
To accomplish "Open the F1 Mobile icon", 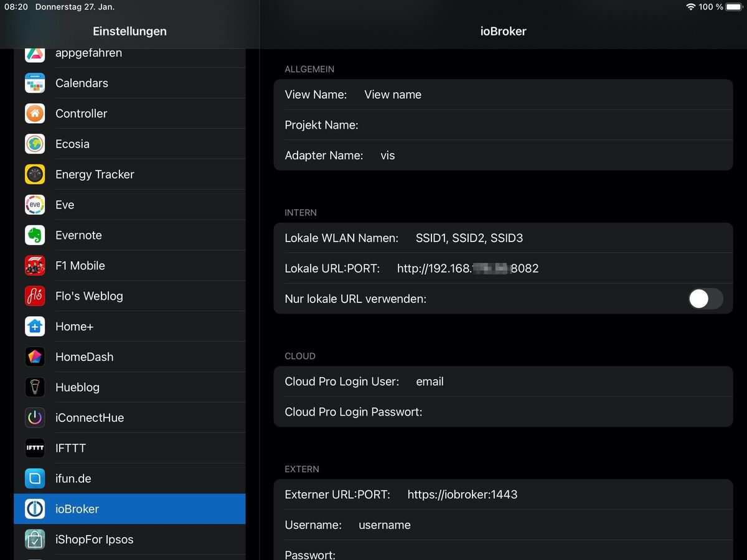I will (x=35, y=266).
